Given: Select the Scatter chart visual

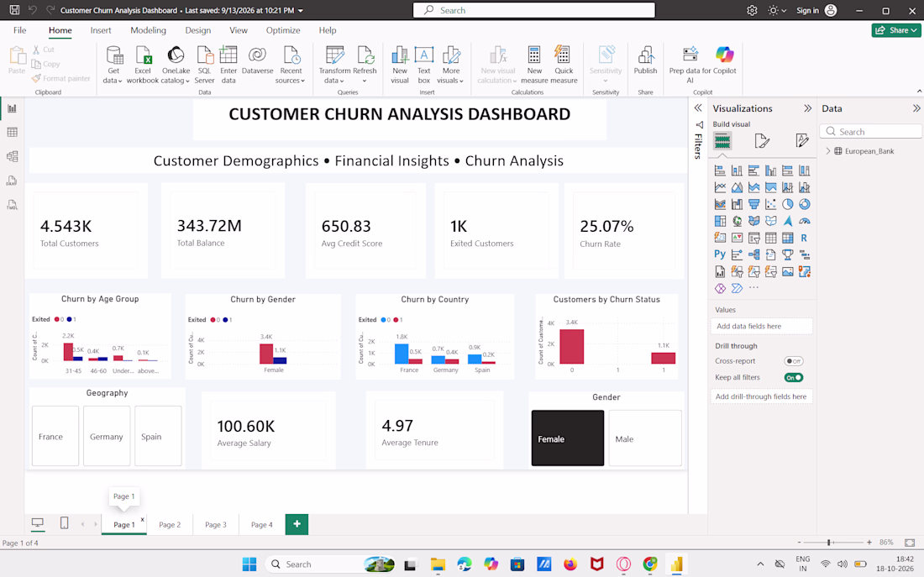Looking at the screenshot, I should pyautogui.click(x=771, y=204).
